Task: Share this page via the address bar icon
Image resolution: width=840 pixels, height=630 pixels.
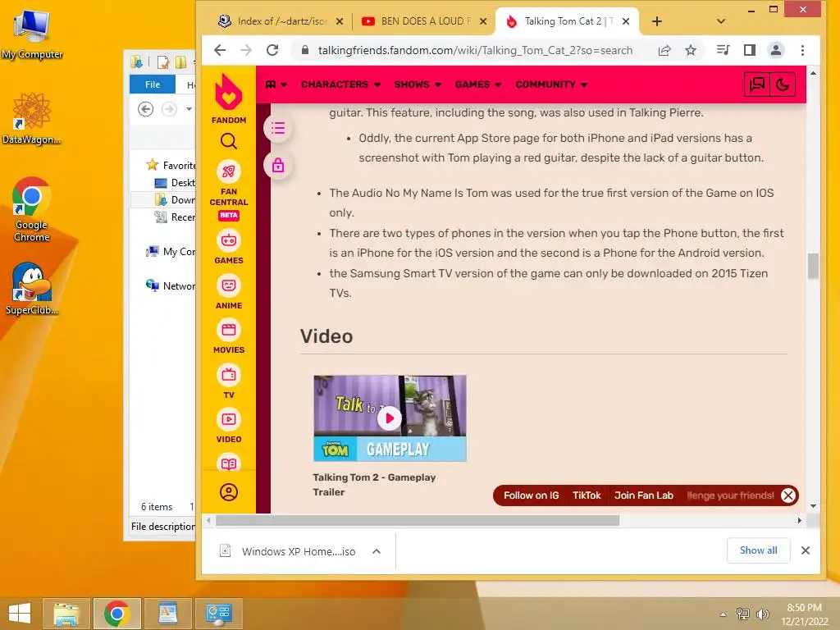Action: [664, 50]
